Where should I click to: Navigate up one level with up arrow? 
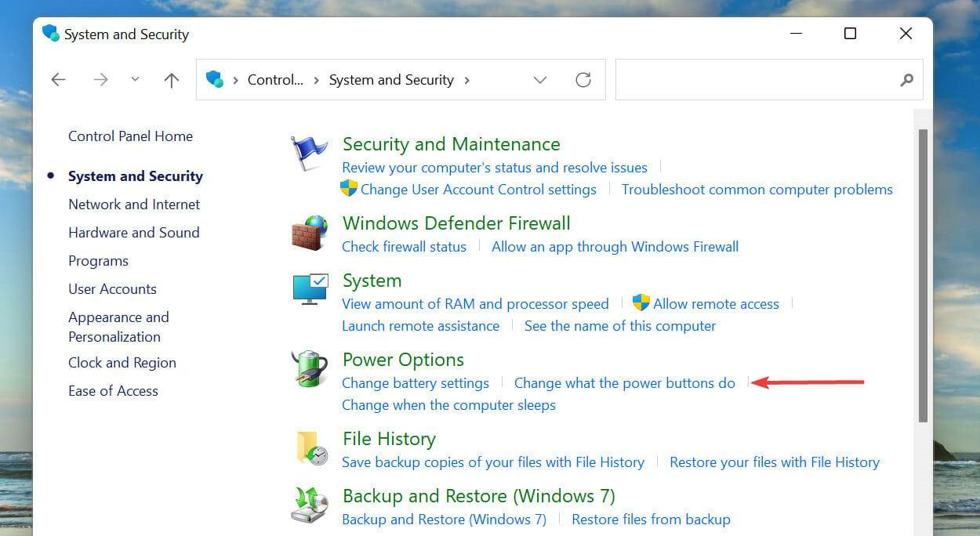coord(172,79)
